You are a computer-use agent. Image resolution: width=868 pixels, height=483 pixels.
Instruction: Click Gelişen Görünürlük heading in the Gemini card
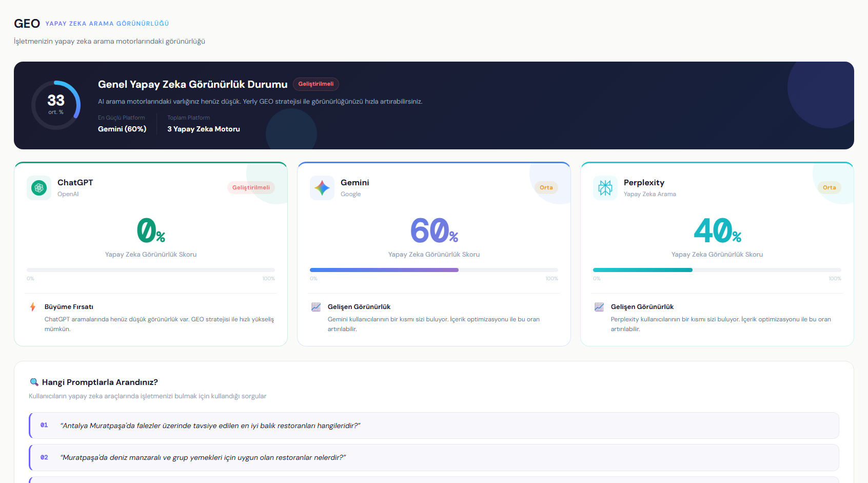point(359,307)
